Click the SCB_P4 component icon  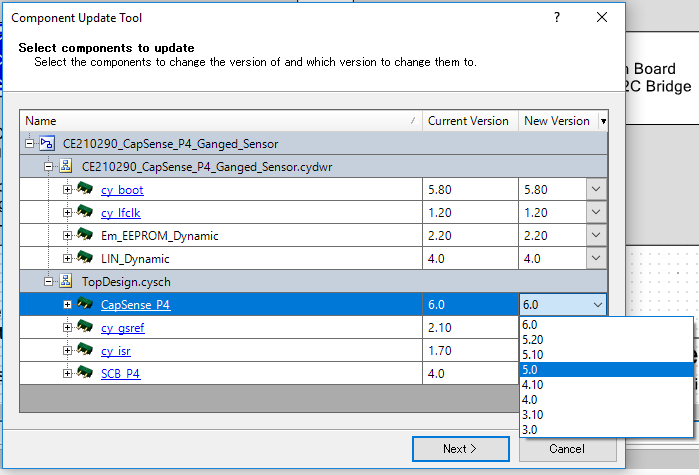(86, 373)
